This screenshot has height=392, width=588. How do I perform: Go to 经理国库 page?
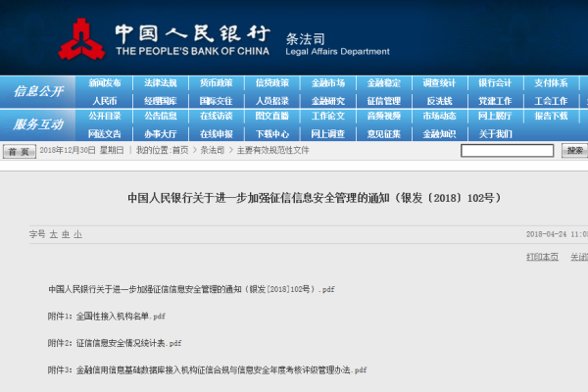pyautogui.click(x=161, y=101)
